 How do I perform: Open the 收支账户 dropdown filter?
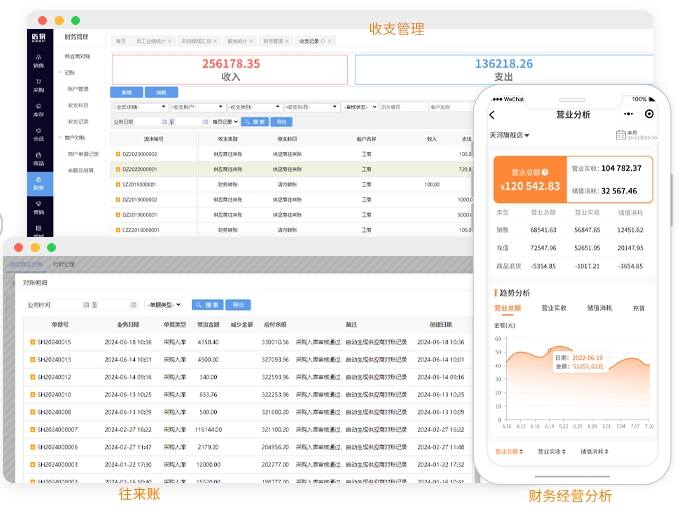pyautogui.click(x=197, y=107)
